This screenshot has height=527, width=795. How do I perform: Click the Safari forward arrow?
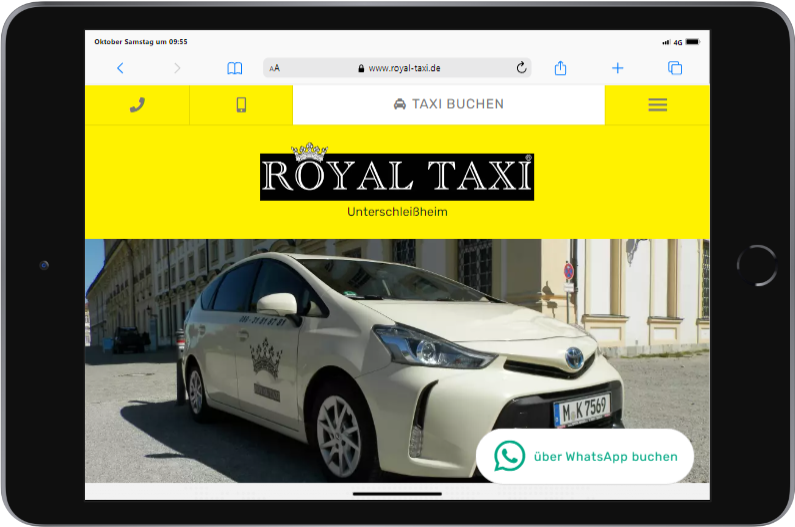click(177, 68)
